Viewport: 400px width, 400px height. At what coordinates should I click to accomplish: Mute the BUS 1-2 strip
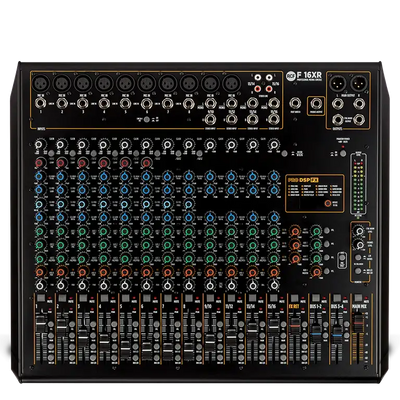(x=315, y=298)
